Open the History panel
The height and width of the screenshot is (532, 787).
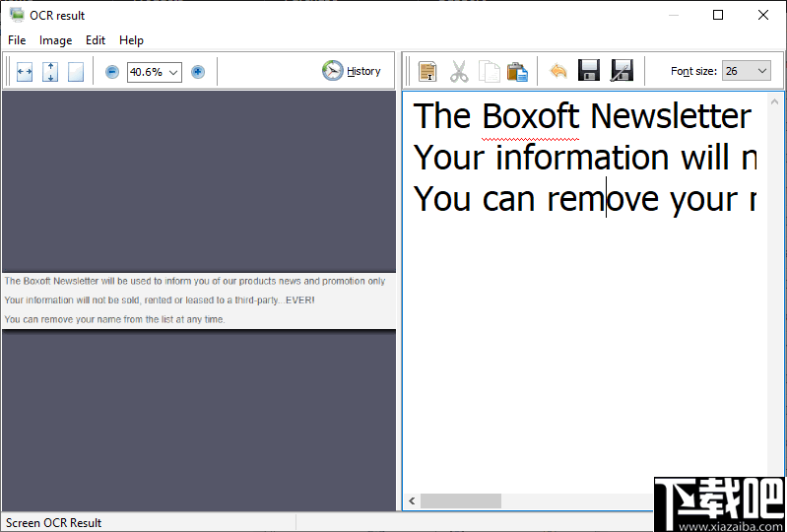[x=352, y=71]
